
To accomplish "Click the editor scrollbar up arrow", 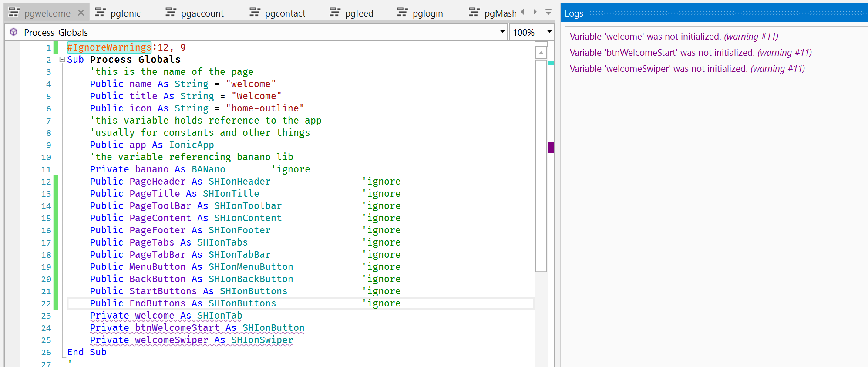I will click(x=541, y=53).
